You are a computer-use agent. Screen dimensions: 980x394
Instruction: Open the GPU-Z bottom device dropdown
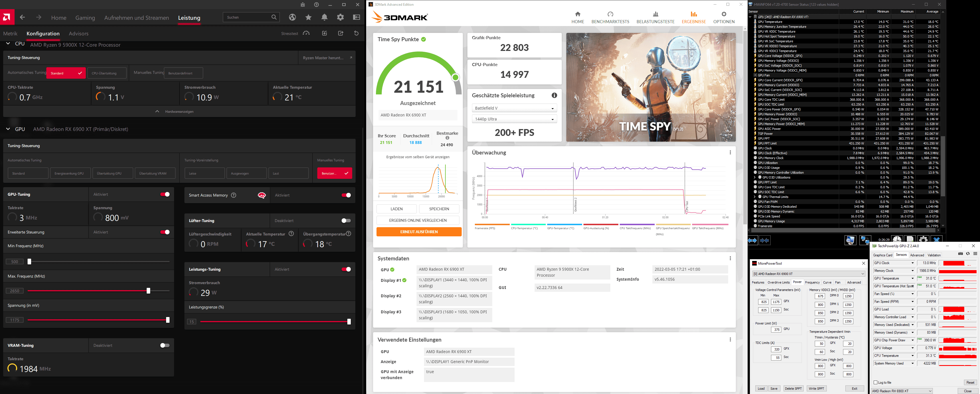point(902,391)
